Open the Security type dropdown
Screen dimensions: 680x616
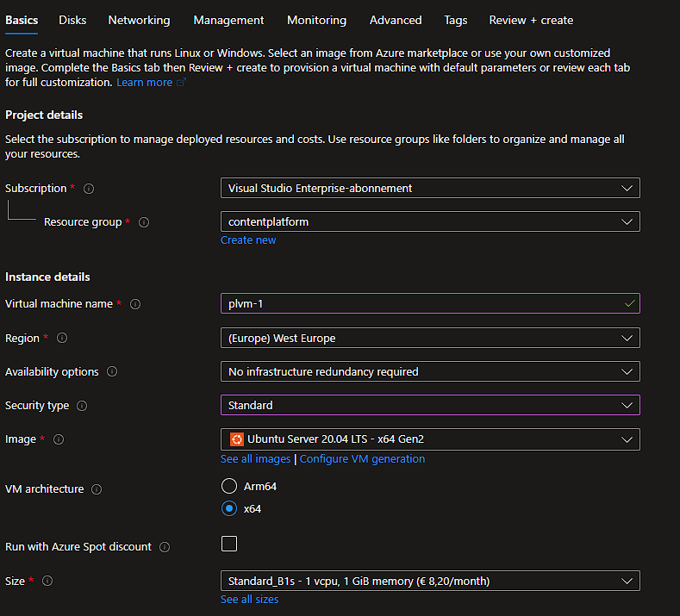coord(430,405)
